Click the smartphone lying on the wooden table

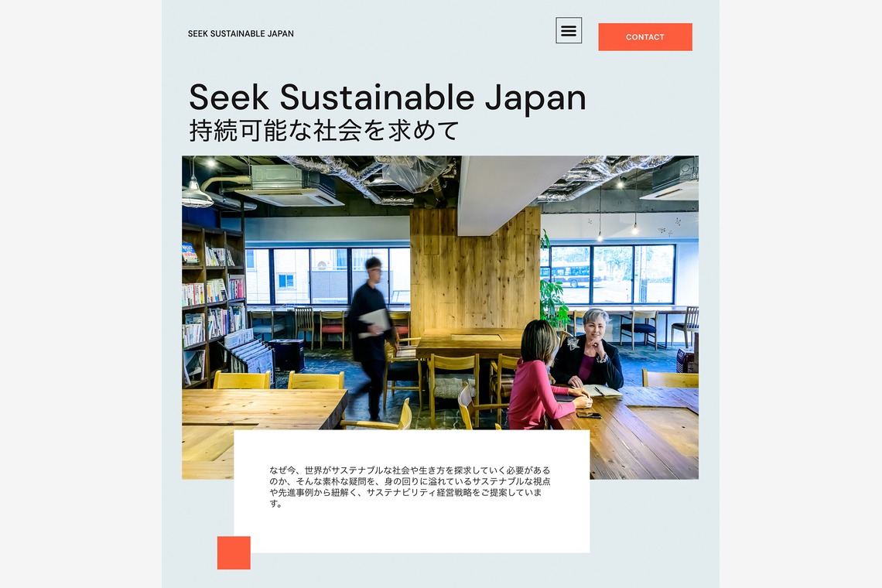coord(588,415)
